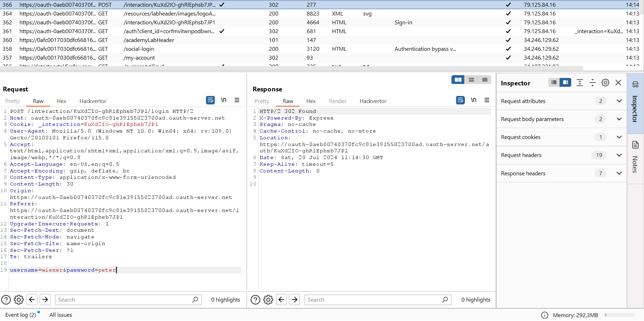Expand Request body parameters section
The width and height of the screenshot is (644, 321).
(x=619, y=119)
